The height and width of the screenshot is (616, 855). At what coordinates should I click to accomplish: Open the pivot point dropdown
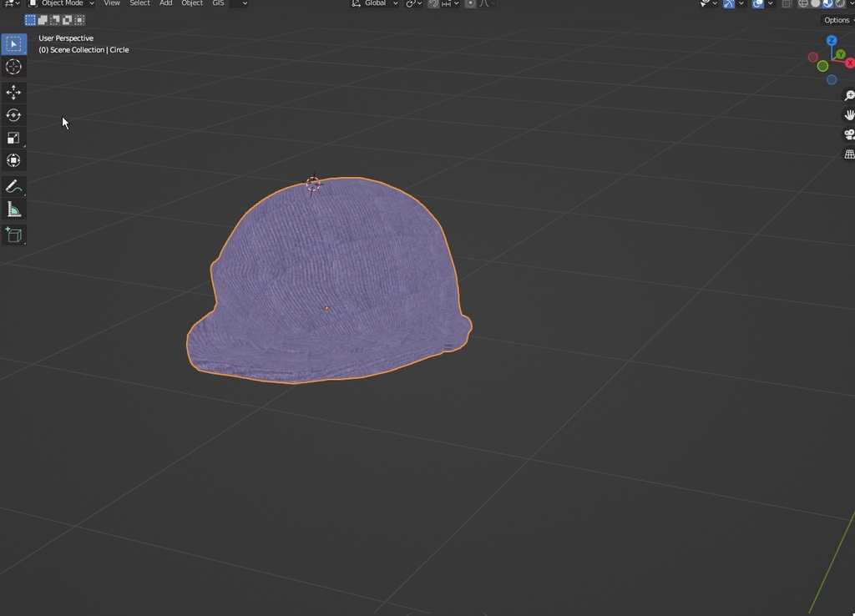coord(414,3)
